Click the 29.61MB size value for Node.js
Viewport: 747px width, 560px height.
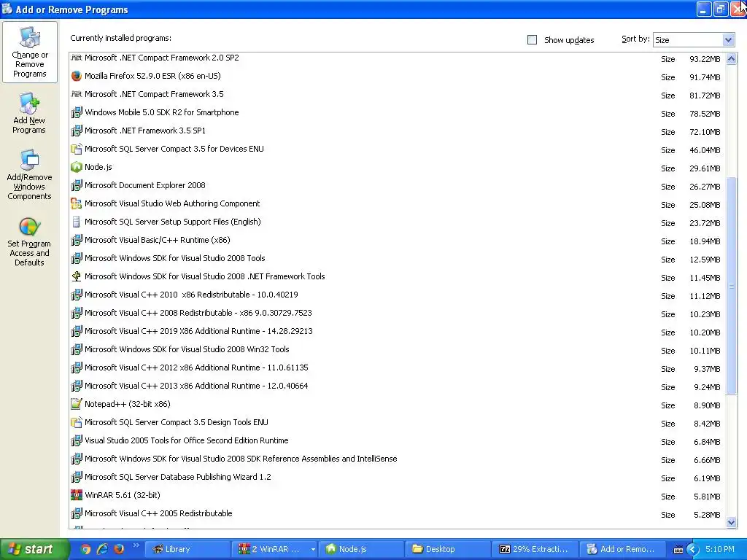pos(705,168)
